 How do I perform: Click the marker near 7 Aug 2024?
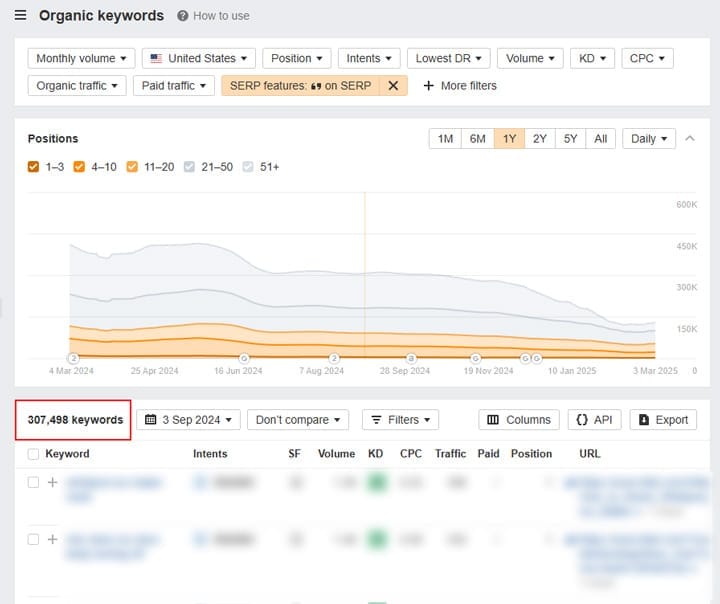coord(334,358)
